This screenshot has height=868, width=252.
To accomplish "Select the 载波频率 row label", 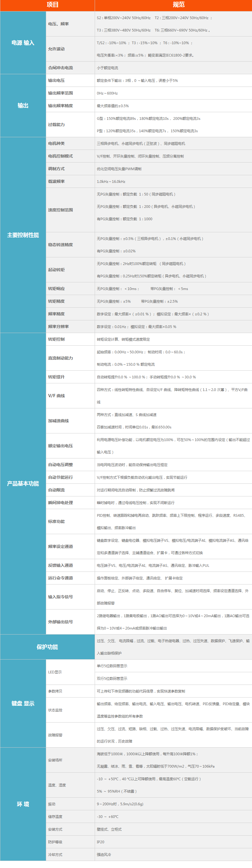I will [56, 181].
